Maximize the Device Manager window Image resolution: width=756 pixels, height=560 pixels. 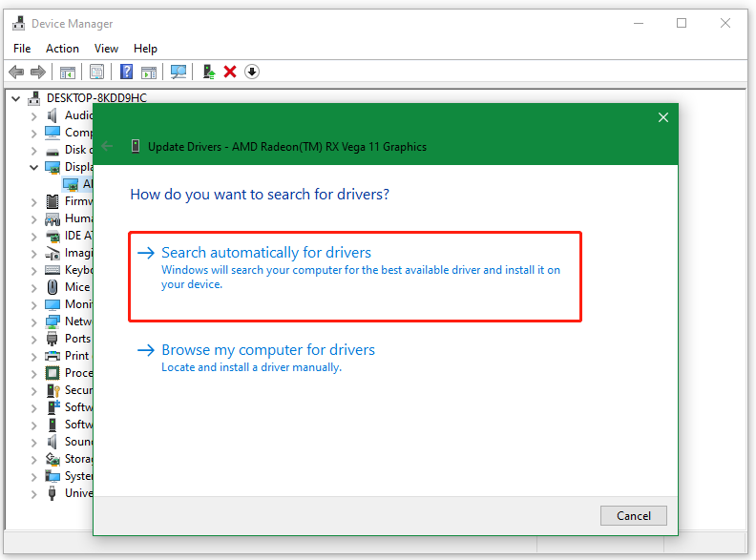click(x=682, y=23)
